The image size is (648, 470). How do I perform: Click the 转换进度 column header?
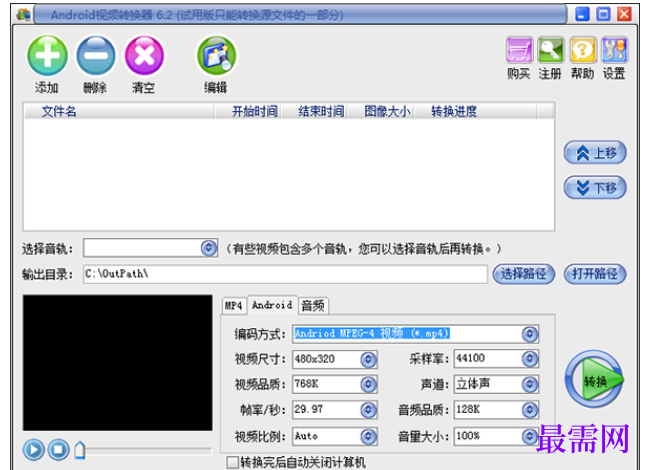(476, 111)
